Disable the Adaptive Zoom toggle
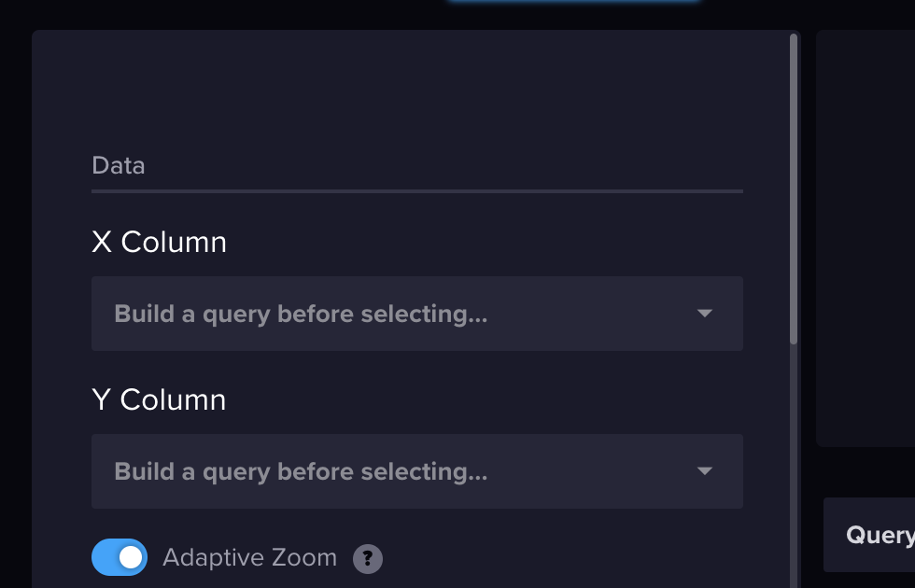Image resolution: width=915 pixels, height=588 pixels. 119,557
